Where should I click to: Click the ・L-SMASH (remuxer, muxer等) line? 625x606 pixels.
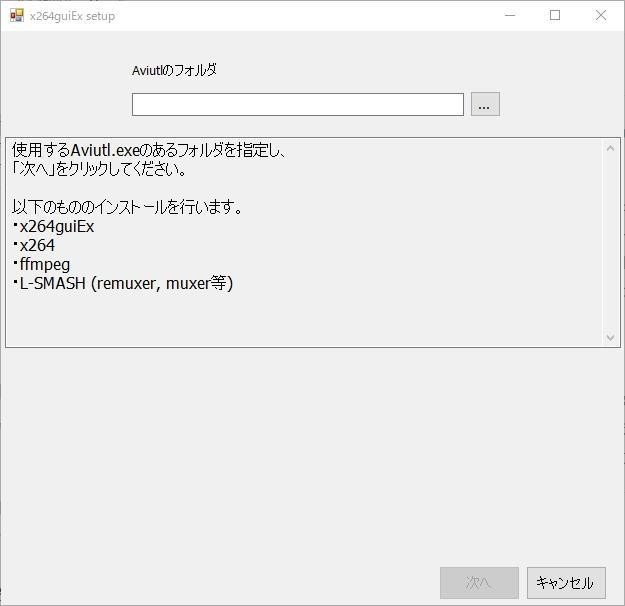point(122,283)
